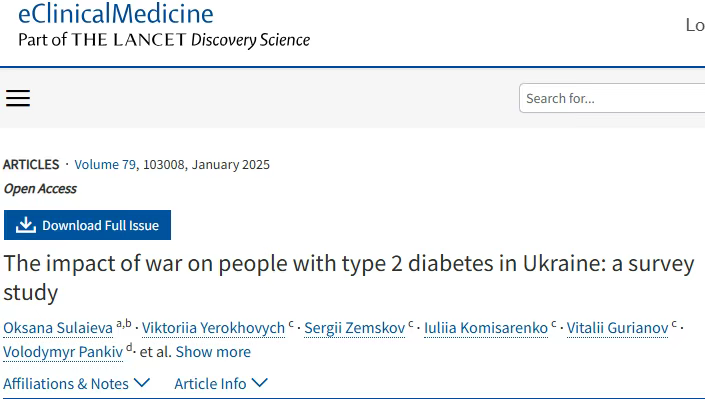Click the download icon in Download Full Issue
The image size is (705, 399).
[26, 225]
